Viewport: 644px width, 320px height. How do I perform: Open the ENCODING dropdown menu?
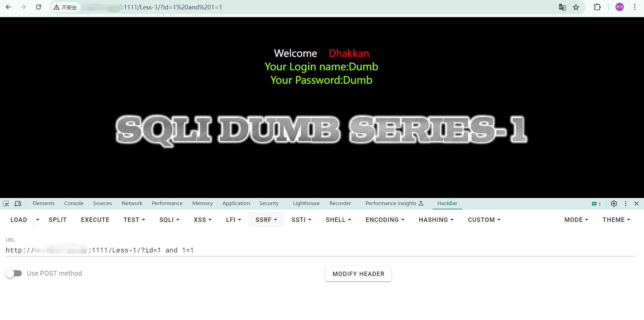pos(385,220)
